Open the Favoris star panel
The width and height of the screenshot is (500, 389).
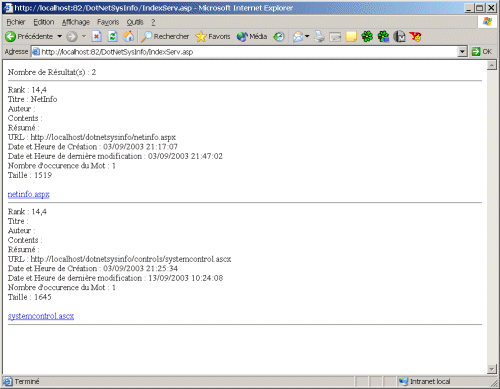213,36
